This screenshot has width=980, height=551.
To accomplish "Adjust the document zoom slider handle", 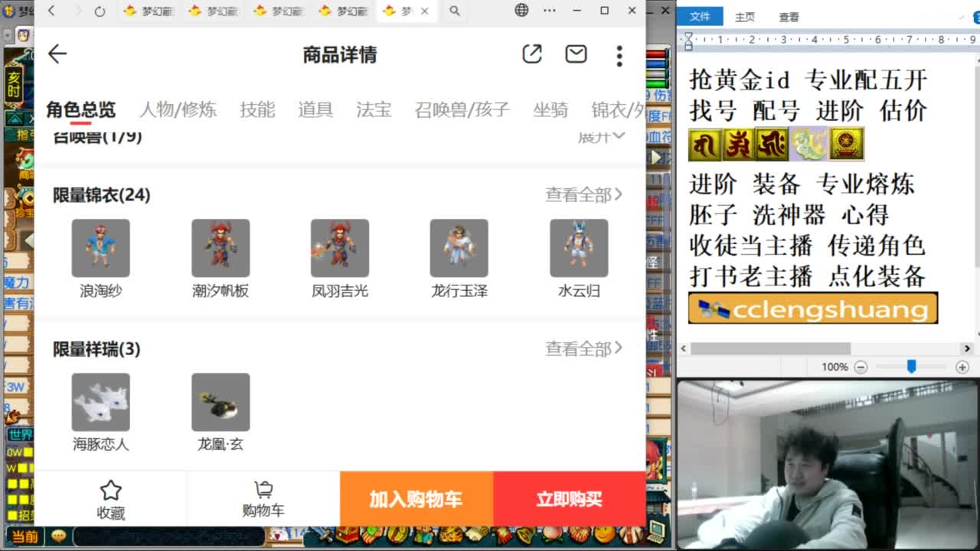I will pyautogui.click(x=911, y=367).
